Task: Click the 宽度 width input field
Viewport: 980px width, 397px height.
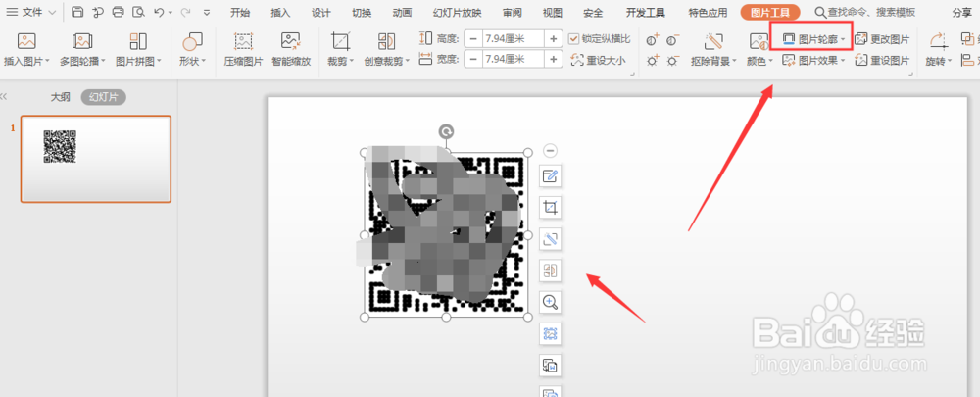Action: [x=513, y=60]
